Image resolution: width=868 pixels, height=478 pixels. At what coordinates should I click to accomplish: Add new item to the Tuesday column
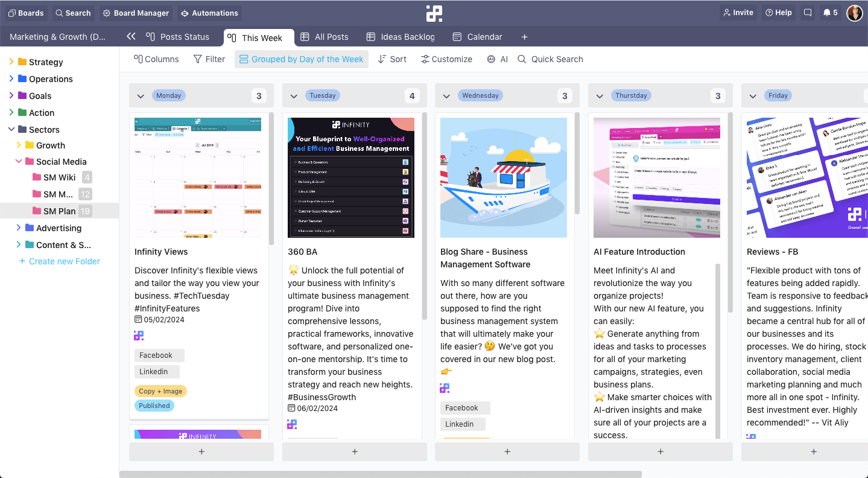(355, 451)
